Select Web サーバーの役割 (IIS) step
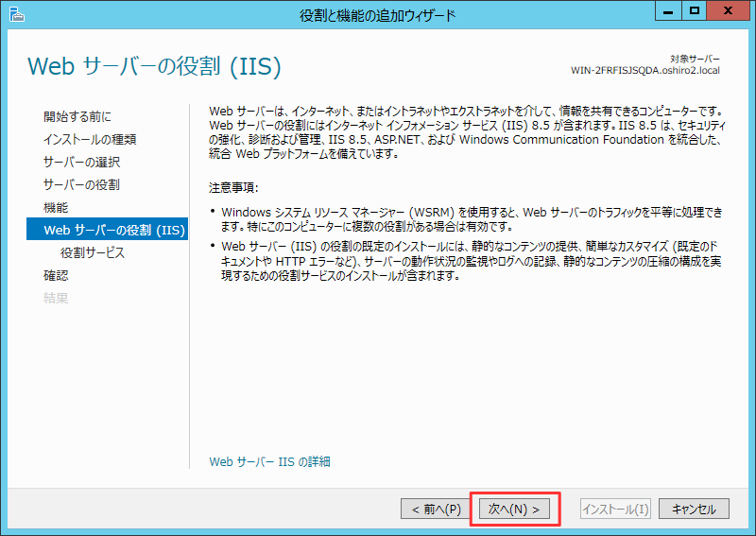Screen dimensions: 756x536 pos(107,229)
